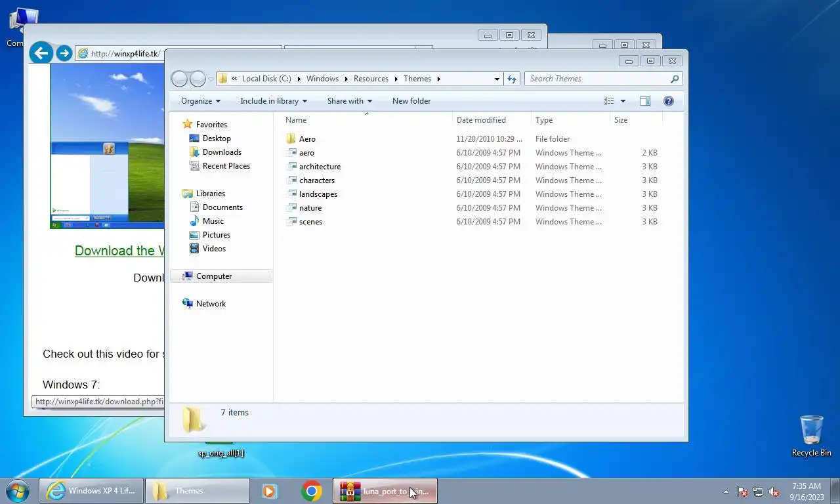Open Explorer help
This screenshot has height=504, width=840.
(669, 101)
